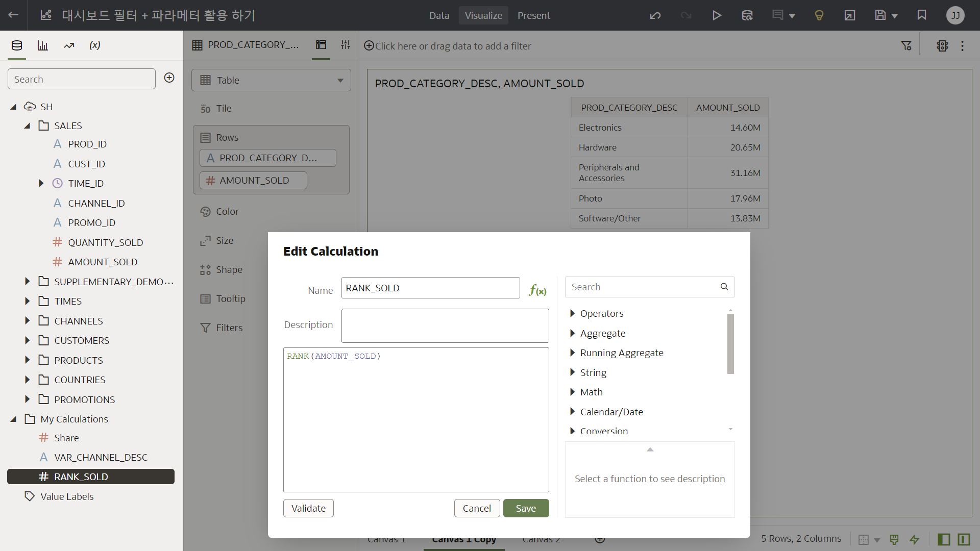
Task: Open the Auto Insights lightbulb icon
Action: [819, 15]
